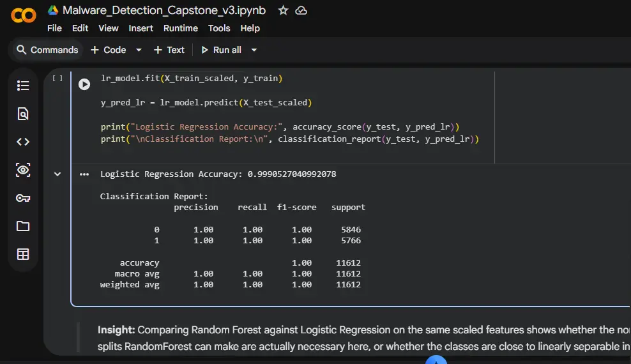Click the 'macro avg' row label
This screenshot has height=364, width=631.
pyautogui.click(x=137, y=273)
